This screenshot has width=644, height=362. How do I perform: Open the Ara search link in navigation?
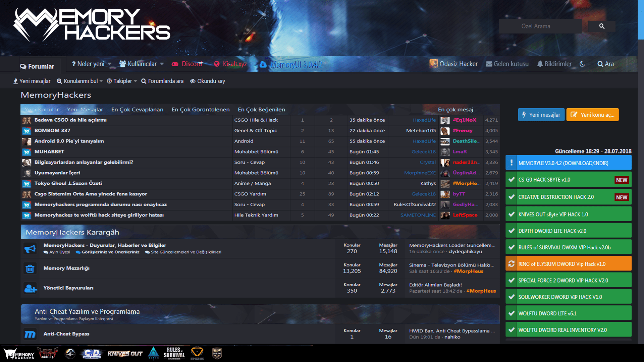coord(606,64)
